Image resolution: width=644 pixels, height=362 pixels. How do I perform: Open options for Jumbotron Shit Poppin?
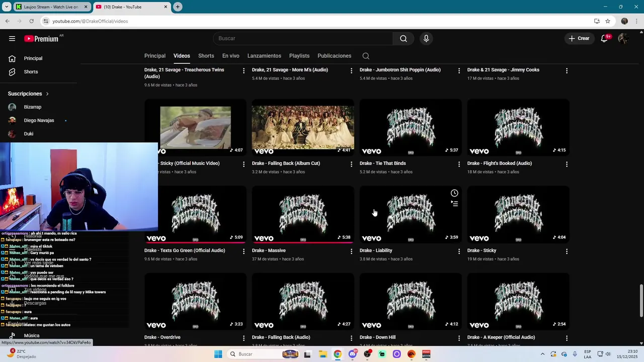click(459, 71)
